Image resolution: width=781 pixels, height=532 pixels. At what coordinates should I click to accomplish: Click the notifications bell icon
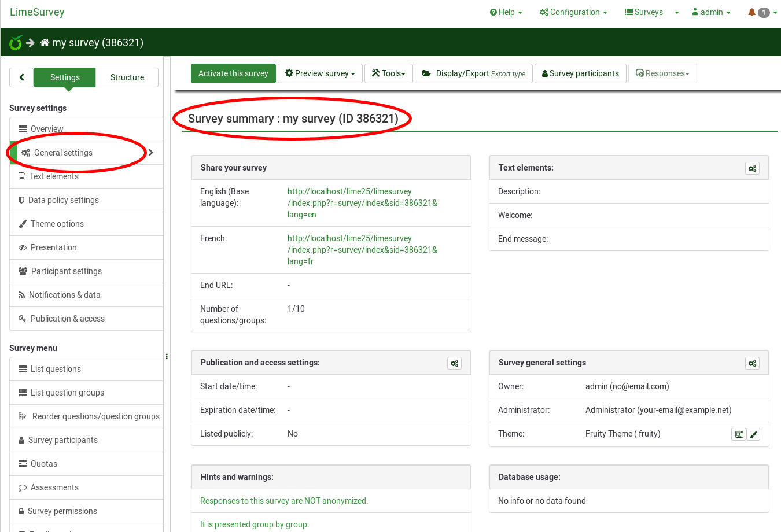751,12
